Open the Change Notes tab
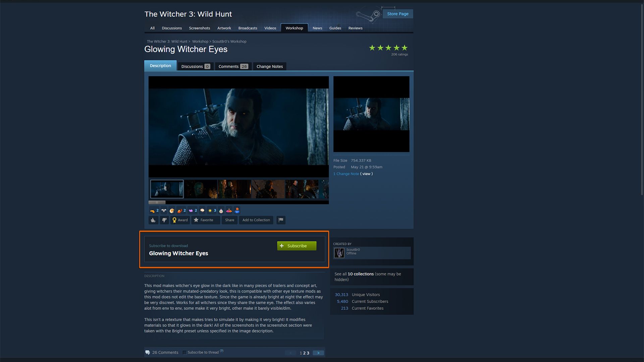 pyautogui.click(x=270, y=66)
